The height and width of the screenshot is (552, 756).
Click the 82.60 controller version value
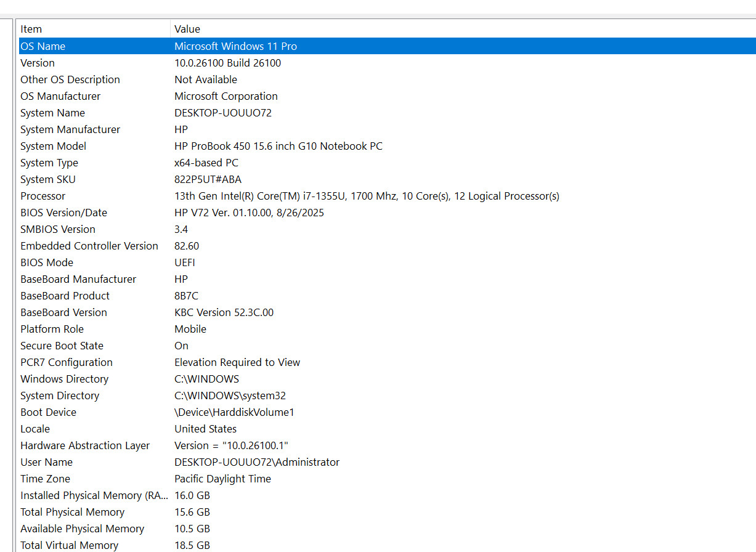187,246
